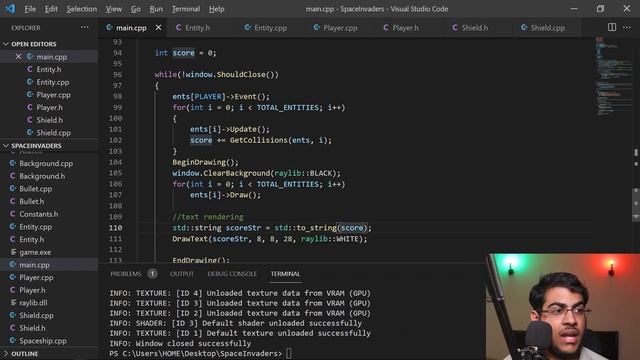Image resolution: width=640 pixels, height=360 pixels.
Task: Switch to the Debug Console tab
Action: click(x=232, y=274)
